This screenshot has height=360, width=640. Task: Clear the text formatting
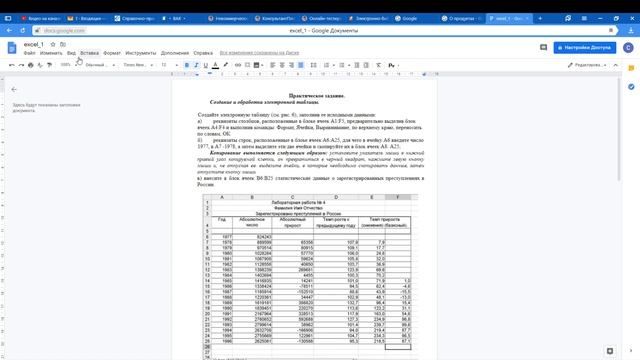379,65
